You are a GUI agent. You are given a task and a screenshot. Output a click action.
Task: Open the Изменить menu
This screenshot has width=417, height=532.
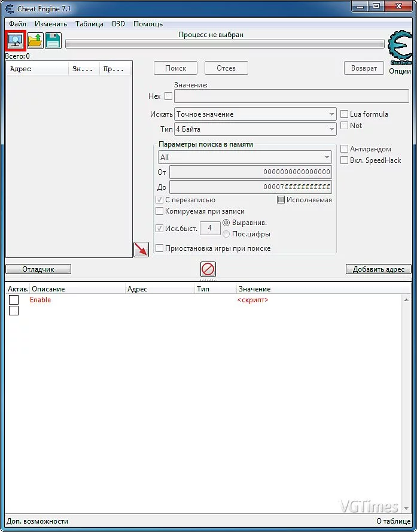[51, 24]
